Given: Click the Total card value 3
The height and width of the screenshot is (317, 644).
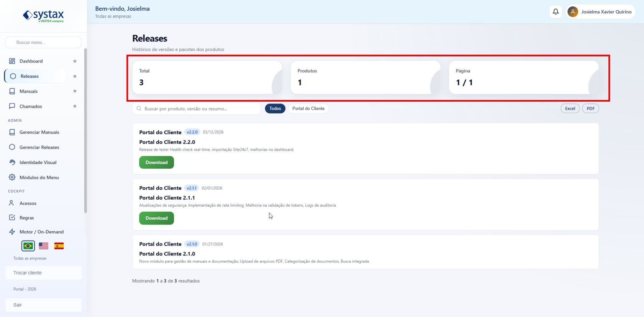Looking at the screenshot, I should point(141,82).
